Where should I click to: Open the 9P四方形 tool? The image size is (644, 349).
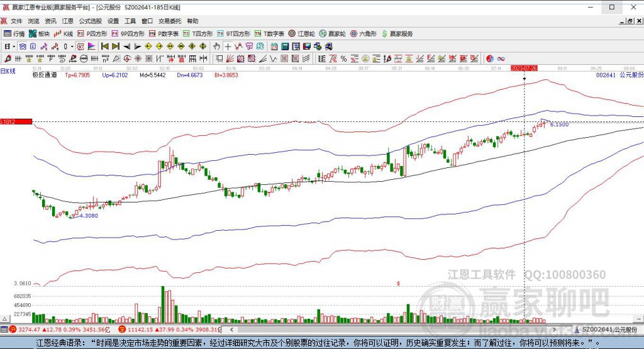coord(128,34)
